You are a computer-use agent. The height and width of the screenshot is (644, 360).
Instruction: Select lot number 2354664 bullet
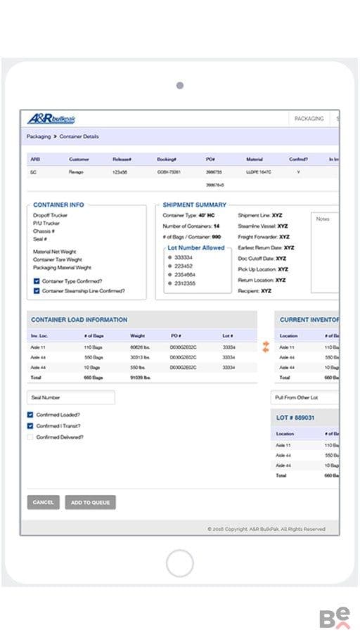[169, 275]
